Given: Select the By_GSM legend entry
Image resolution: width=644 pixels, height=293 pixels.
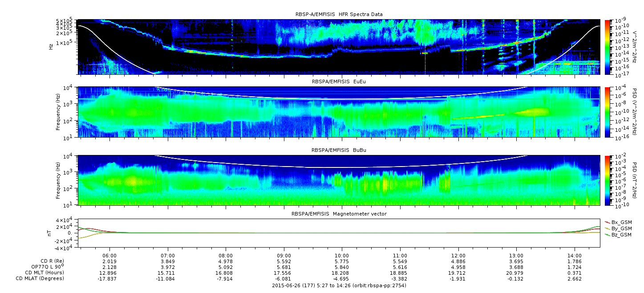Looking at the screenshot, I should pos(620,228).
